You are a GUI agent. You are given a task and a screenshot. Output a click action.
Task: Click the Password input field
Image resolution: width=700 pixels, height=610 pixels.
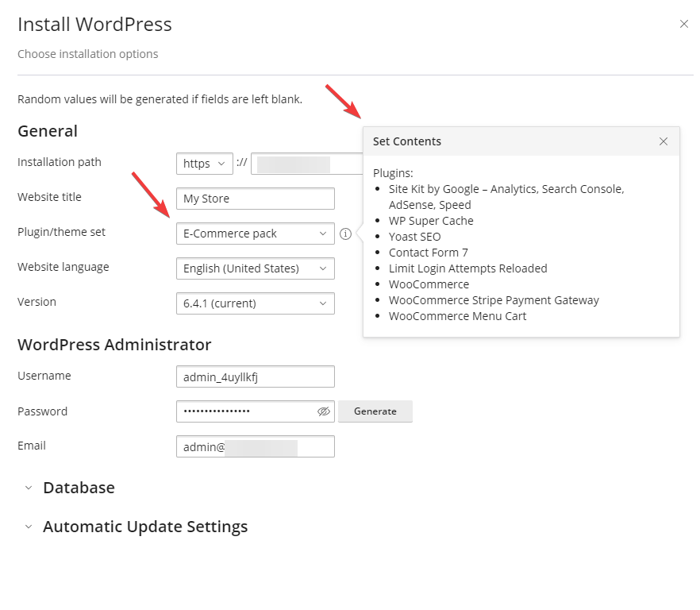[x=256, y=411]
